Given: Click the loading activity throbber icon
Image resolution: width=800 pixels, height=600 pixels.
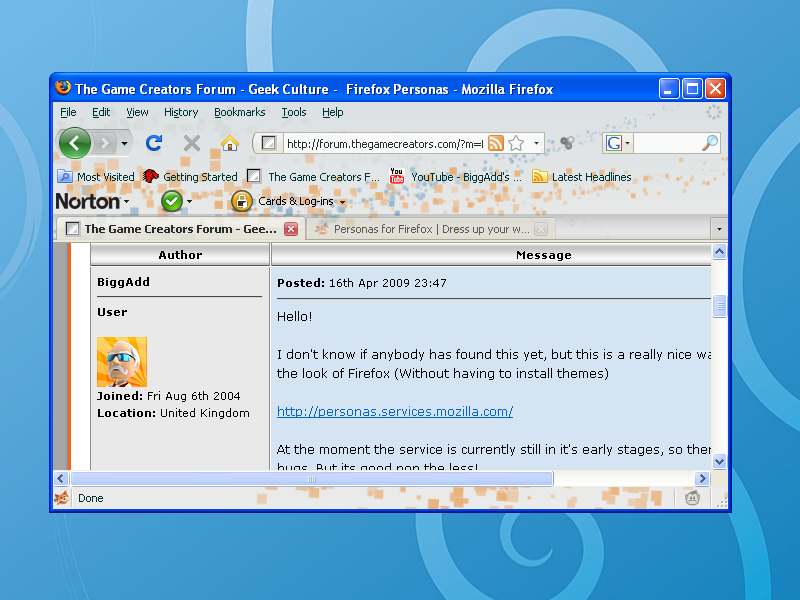Looking at the screenshot, I should click(x=713, y=113).
